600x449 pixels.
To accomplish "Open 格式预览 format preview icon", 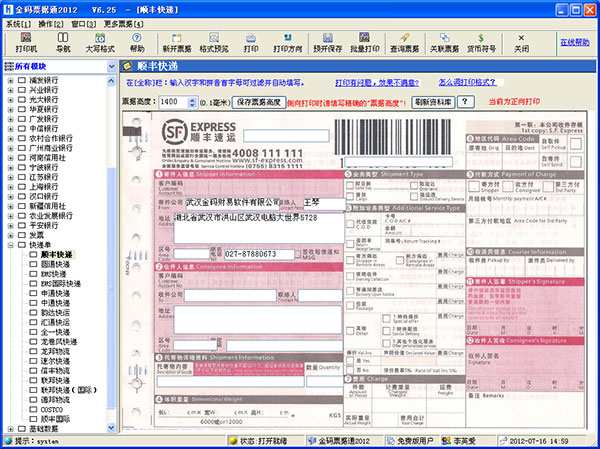I will pos(214,38).
